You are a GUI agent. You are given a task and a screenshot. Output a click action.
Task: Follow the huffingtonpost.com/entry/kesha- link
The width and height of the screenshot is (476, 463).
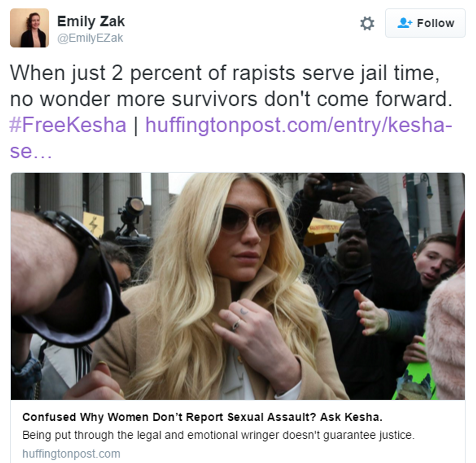tap(299, 125)
